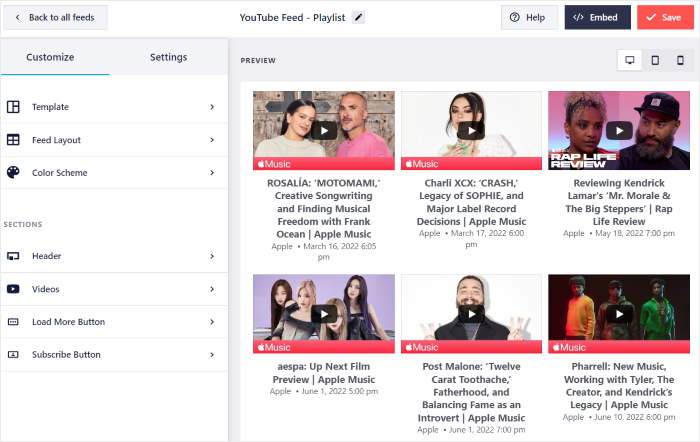Open the Load More Button row label
Image resolution: width=700 pixels, height=442 pixels.
68,322
